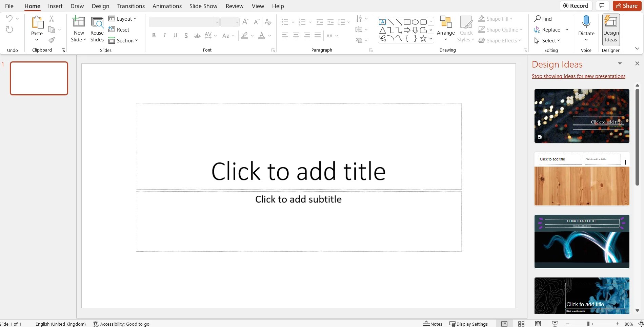Click Stop showing ideas for new presentations
The width and height of the screenshot is (644, 327).
point(578,76)
